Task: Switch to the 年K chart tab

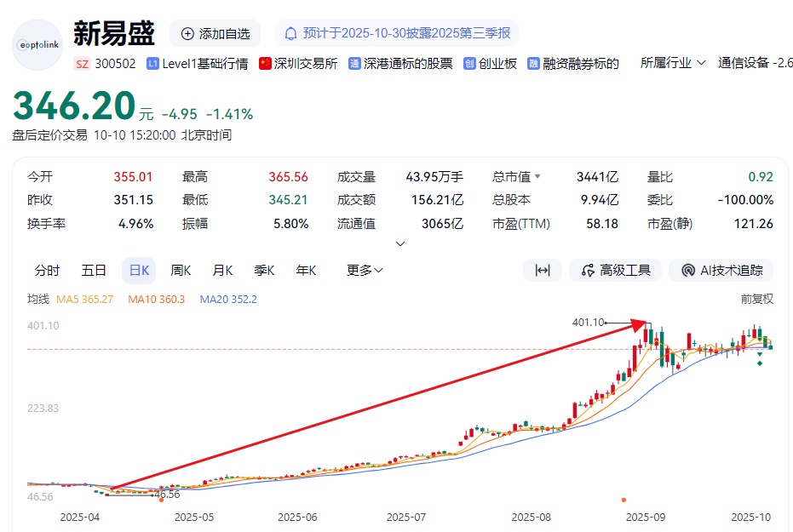Action: (306, 271)
